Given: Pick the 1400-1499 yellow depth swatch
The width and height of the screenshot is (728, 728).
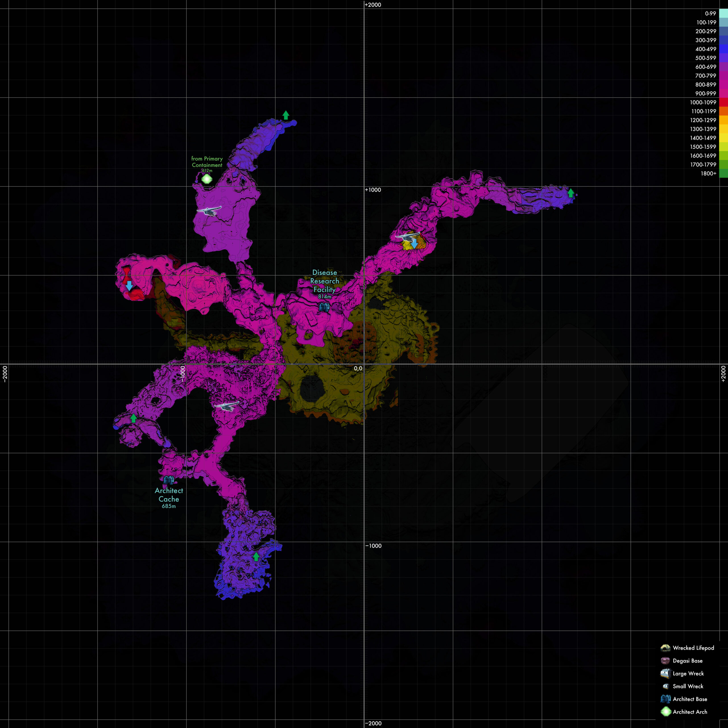Looking at the screenshot, I should (723, 138).
